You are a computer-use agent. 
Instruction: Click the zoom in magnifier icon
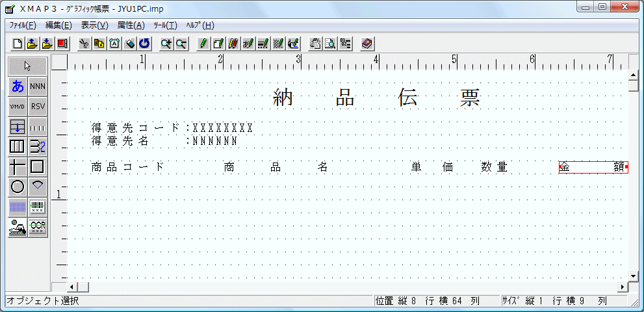pyautogui.click(x=166, y=43)
